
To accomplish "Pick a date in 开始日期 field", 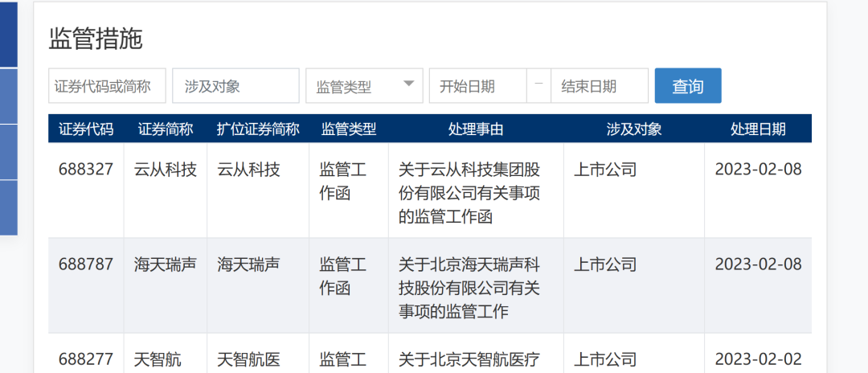I will click(x=477, y=86).
